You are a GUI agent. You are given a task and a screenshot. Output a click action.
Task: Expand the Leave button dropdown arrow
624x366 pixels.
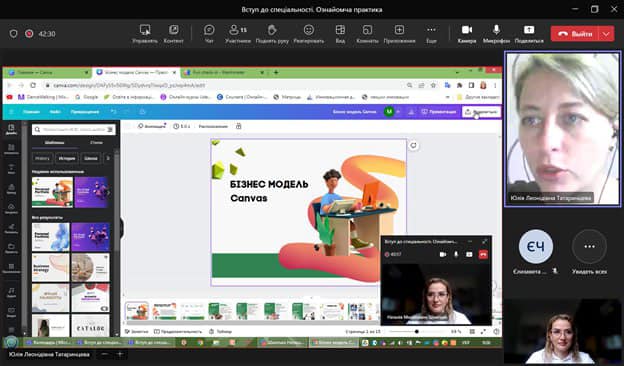[x=606, y=34]
